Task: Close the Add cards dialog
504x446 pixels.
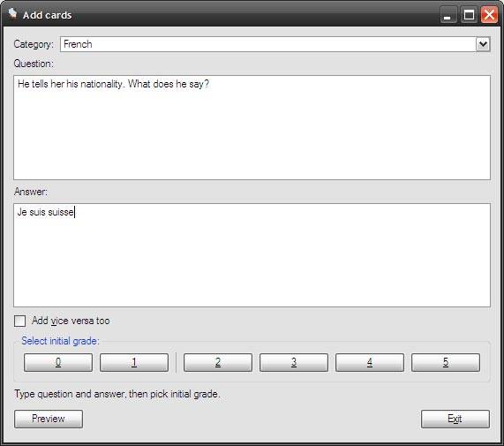Action: pyautogui.click(x=489, y=15)
